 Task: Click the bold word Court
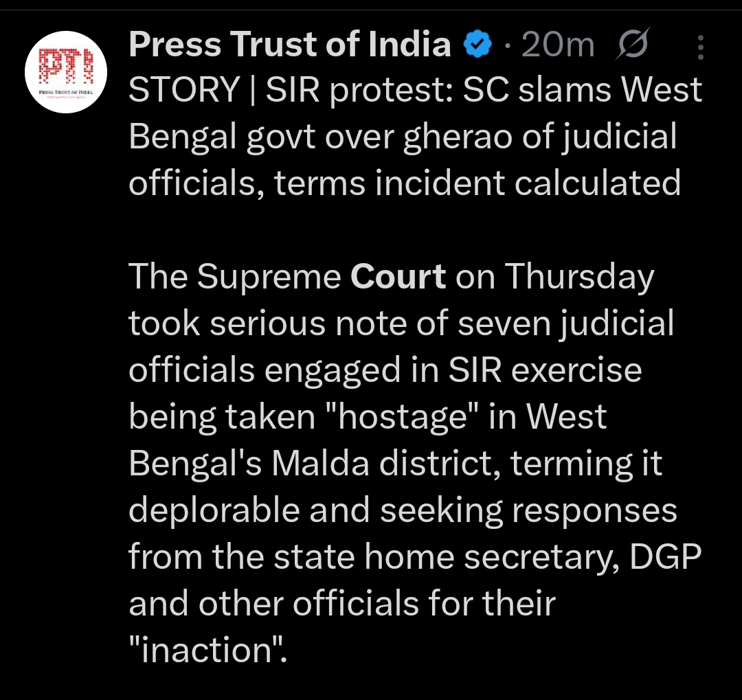click(398, 277)
